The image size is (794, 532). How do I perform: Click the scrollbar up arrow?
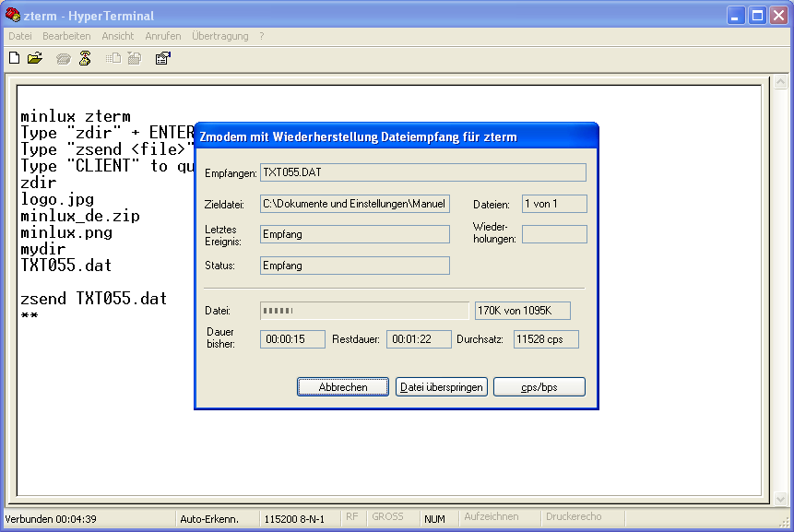[x=780, y=81]
